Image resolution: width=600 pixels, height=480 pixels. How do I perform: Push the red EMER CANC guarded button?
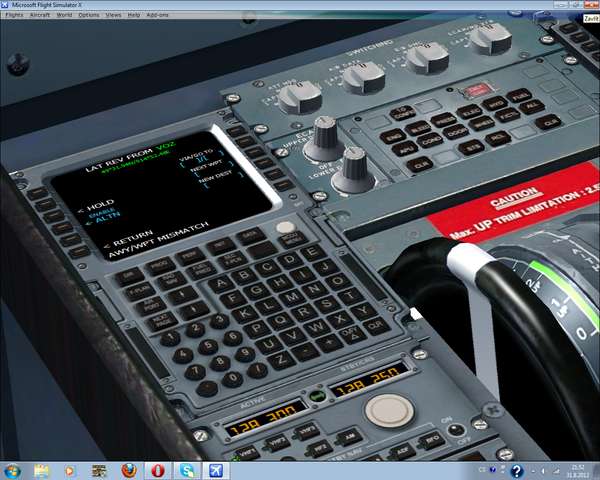476,90
